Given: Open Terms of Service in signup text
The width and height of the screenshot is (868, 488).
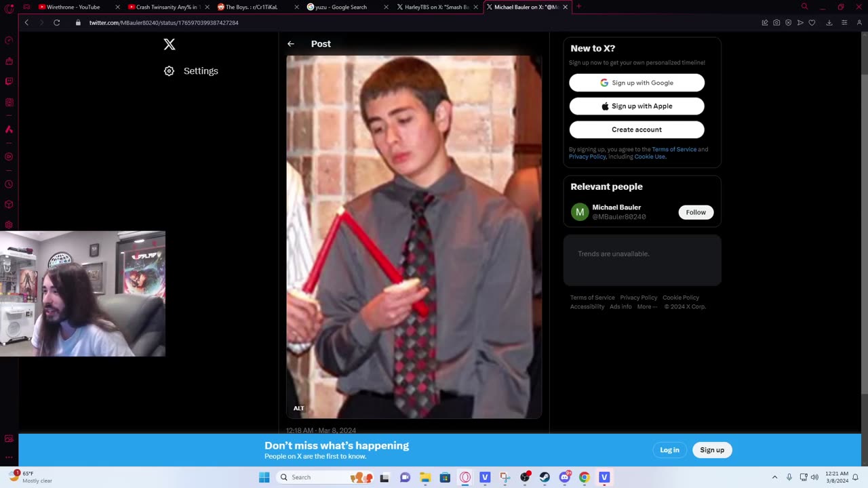Looking at the screenshot, I should click(x=674, y=149).
